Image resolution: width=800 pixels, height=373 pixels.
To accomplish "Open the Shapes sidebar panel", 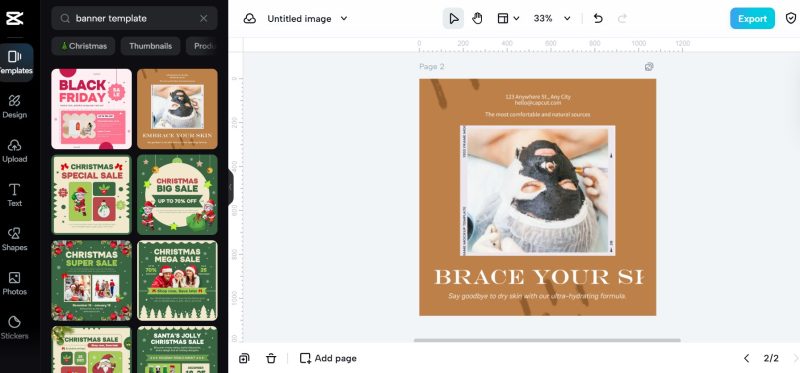I will 14,239.
